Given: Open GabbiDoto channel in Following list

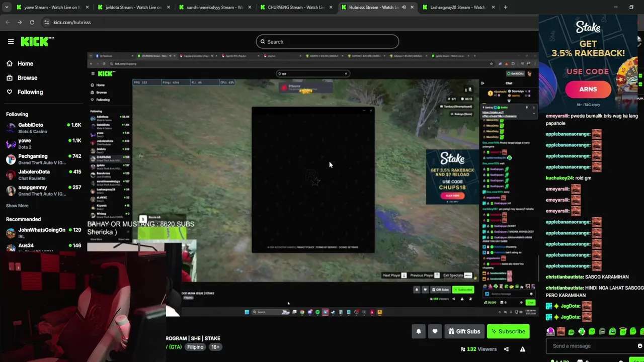Looking at the screenshot, I should point(43,128).
